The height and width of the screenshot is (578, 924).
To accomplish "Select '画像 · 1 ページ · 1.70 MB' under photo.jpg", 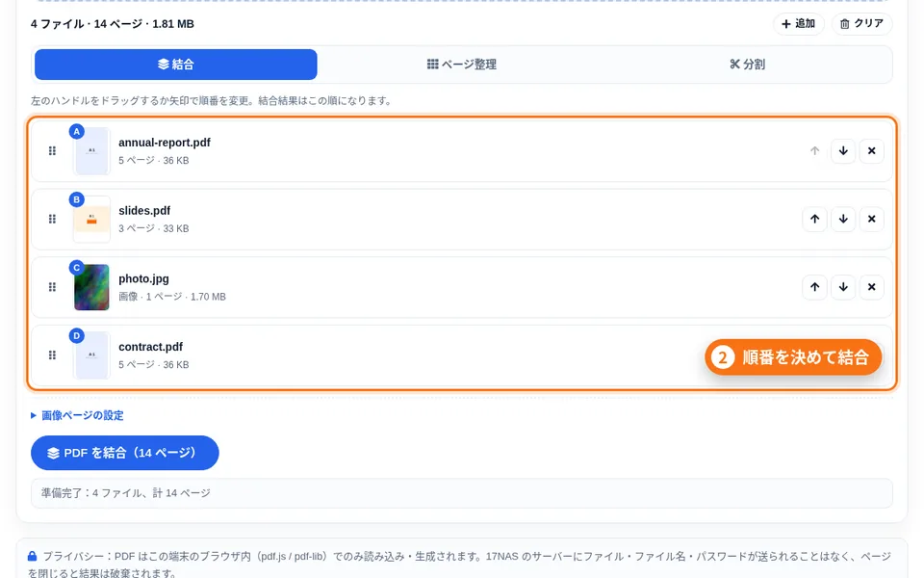I will (172, 297).
